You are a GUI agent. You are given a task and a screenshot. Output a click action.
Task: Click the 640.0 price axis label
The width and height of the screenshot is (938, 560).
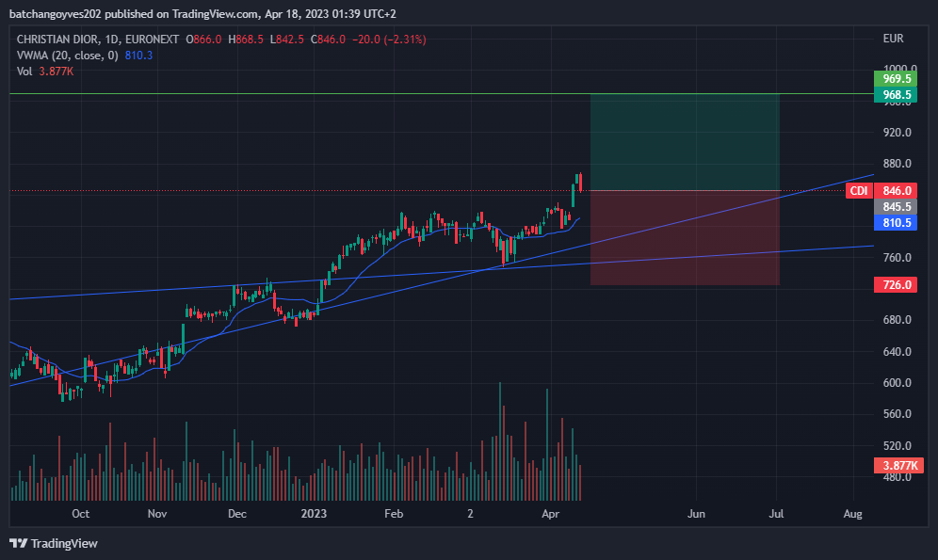coord(898,351)
